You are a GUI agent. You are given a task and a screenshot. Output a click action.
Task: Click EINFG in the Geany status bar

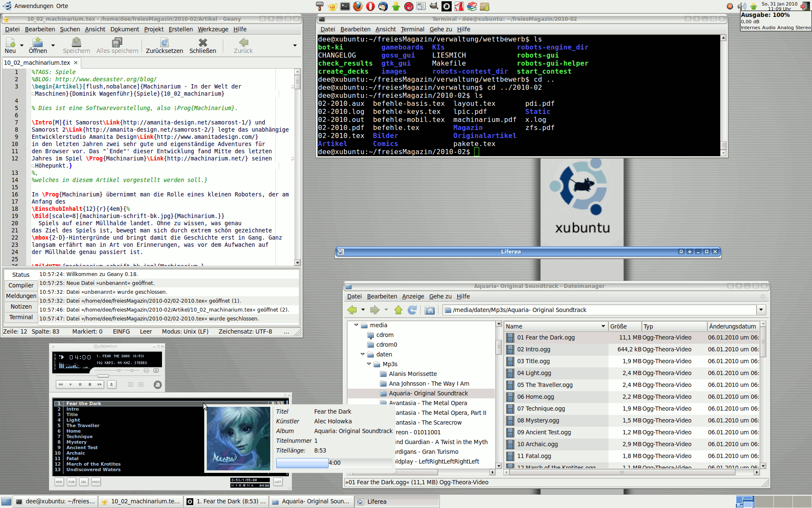point(121,331)
